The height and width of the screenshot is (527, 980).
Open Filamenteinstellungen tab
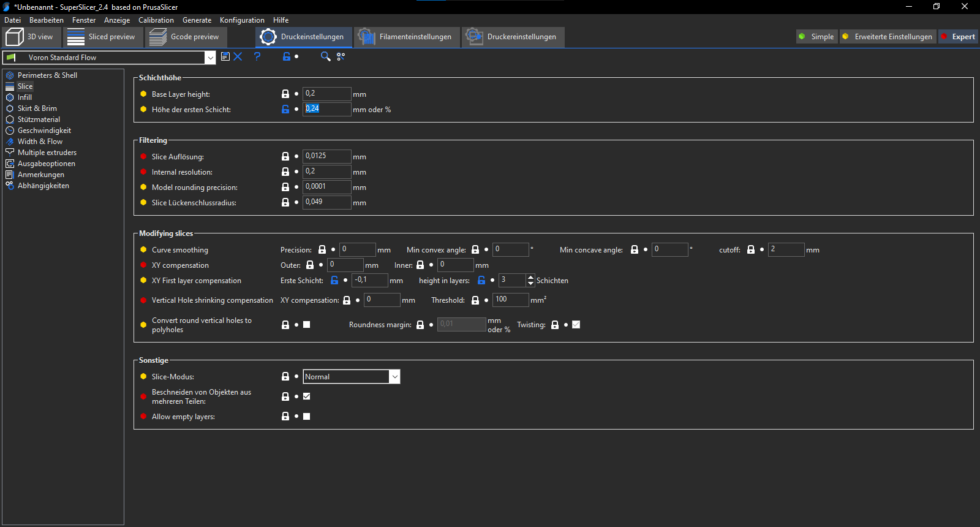407,37
